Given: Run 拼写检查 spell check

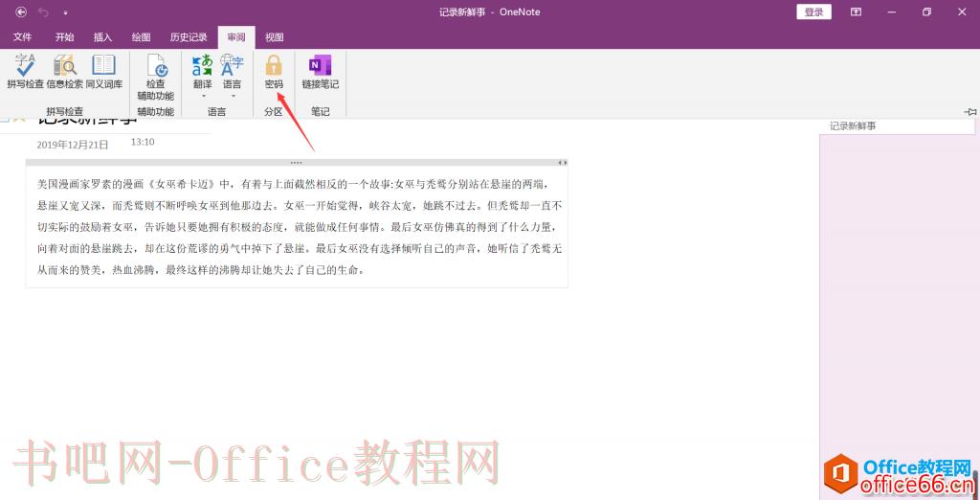Looking at the screenshot, I should [x=26, y=71].
